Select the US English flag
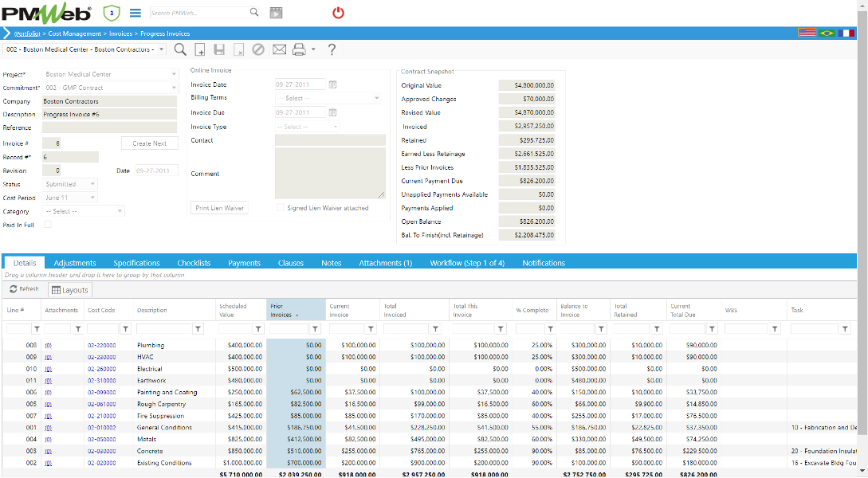 (807, 33)
